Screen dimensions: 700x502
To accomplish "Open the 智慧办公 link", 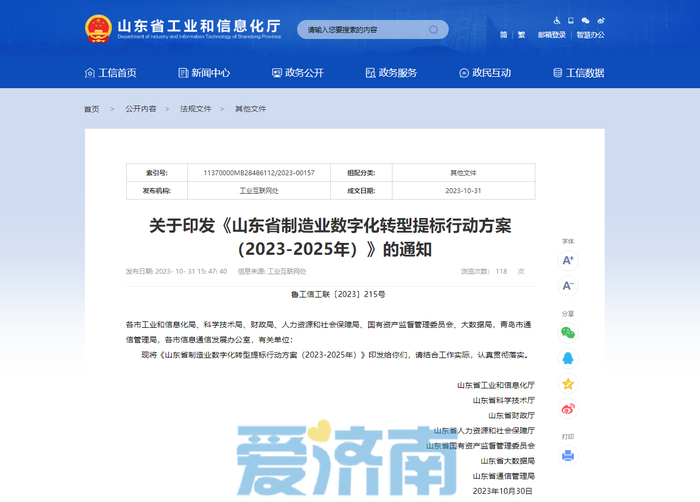I will (x=590, y=35).
